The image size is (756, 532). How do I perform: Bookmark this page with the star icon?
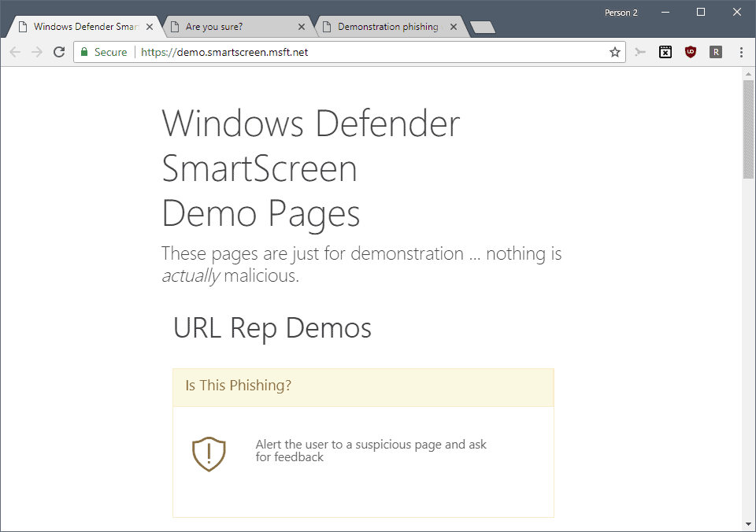click(614, 52)
